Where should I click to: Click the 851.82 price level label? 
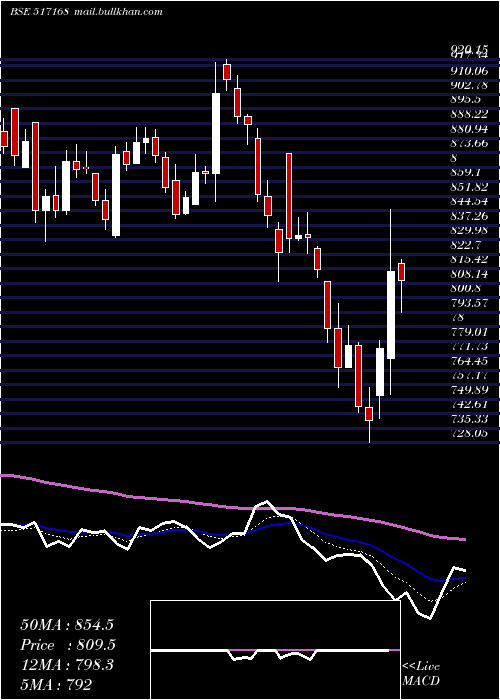(x=469, y=186)
